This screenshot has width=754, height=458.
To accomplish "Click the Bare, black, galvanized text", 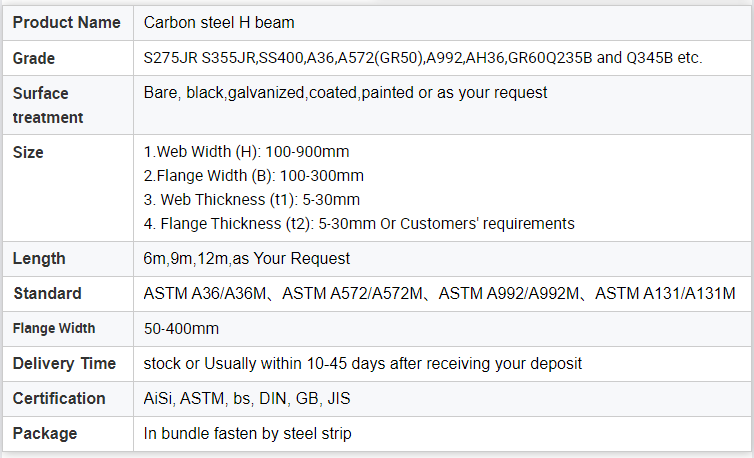I will 345,93.
